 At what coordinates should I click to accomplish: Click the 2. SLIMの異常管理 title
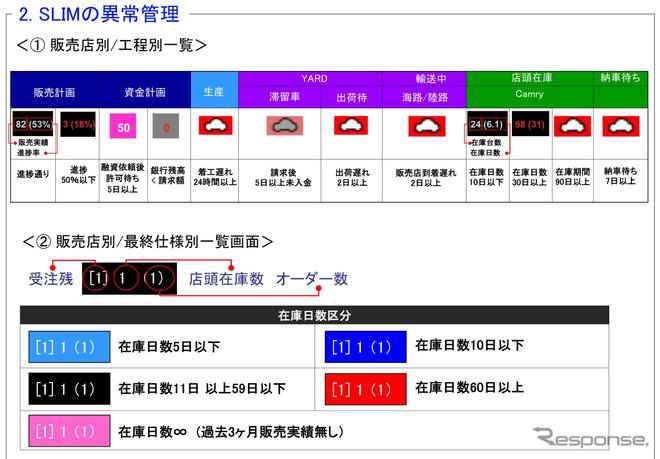tap(99, 14)
